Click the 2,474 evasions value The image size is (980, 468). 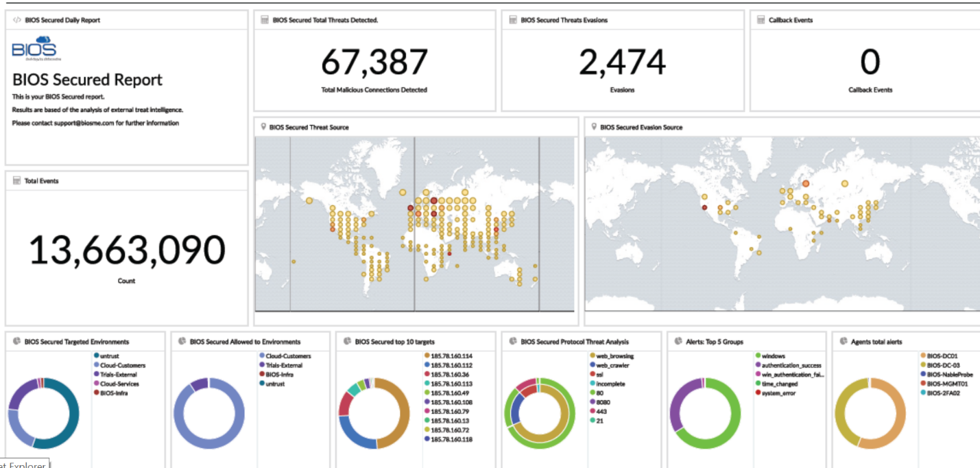(x=622, y=62)
